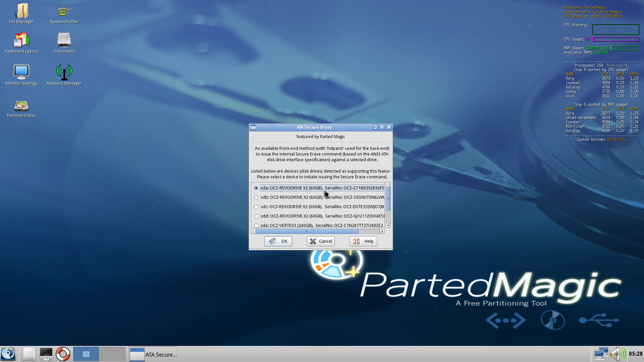Open the network tray icon

pyautogui.click(x=601, y=354)
